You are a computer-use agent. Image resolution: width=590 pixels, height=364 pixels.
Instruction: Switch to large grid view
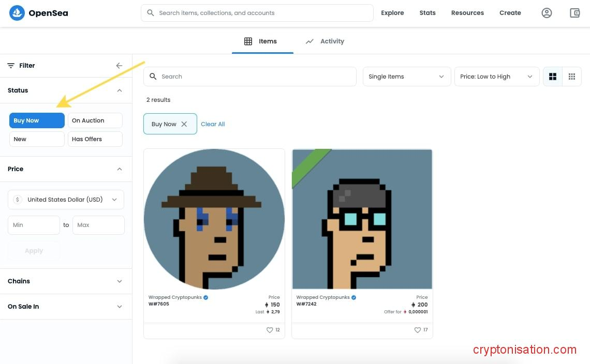click(x=553, y=77)
